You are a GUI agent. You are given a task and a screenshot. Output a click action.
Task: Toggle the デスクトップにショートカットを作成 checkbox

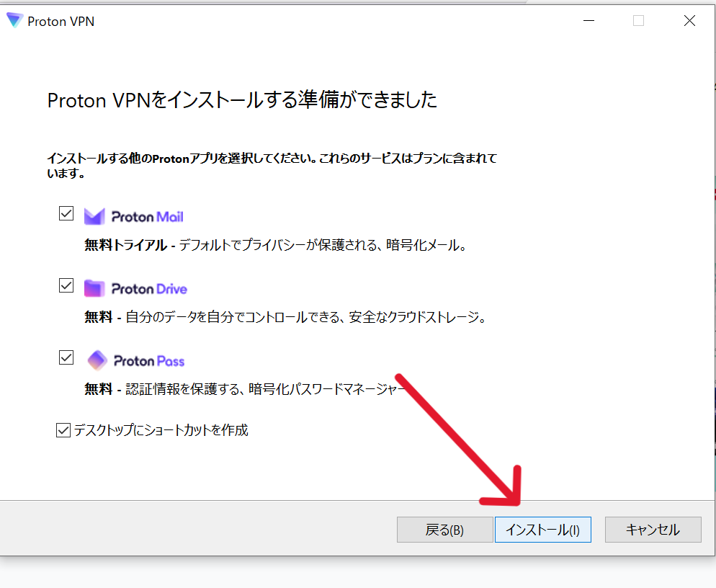tap(63, 431)
